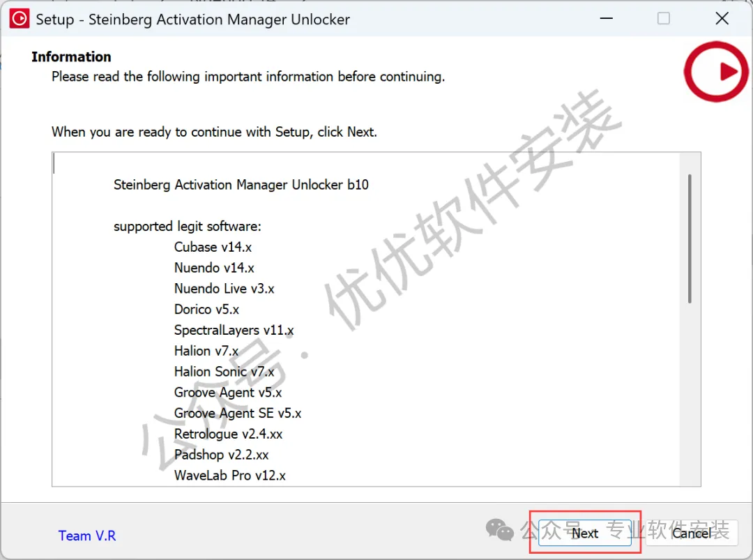Image resolution: width=753 pixels, height=560 pixels.
Task: Click the red setup icon in title bar
Action: (x=20, y=19)
